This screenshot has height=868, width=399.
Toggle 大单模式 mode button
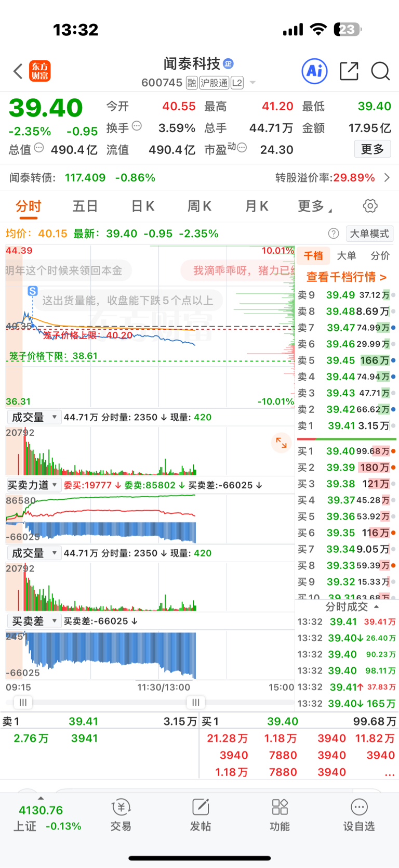tap(369, 234)
